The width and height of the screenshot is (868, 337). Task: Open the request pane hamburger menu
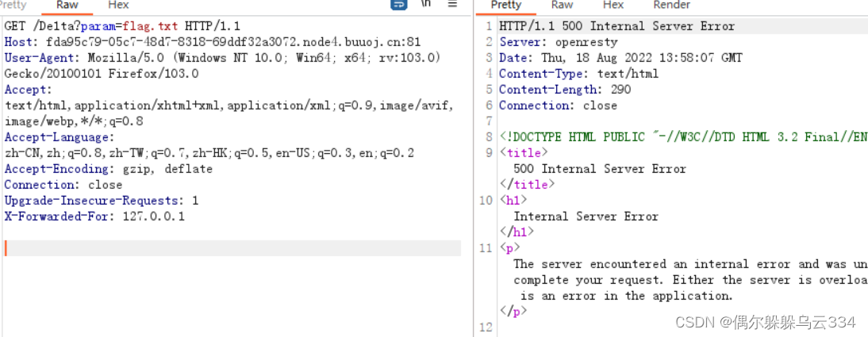point(452,4)
